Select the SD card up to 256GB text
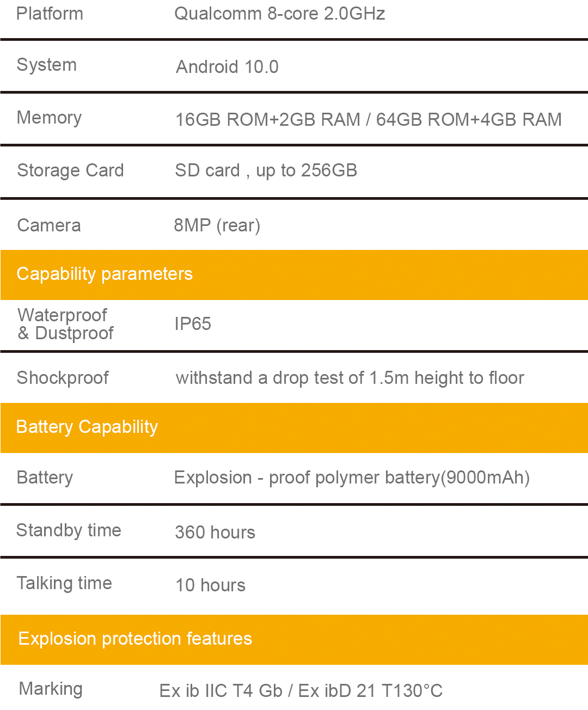The width and height of the screenshot is (588, 710). [266, 170]
